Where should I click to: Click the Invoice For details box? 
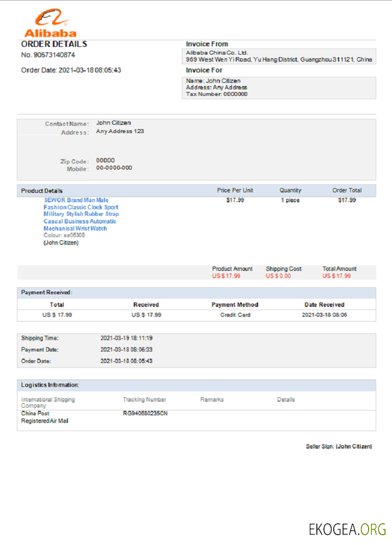(279, 88)
